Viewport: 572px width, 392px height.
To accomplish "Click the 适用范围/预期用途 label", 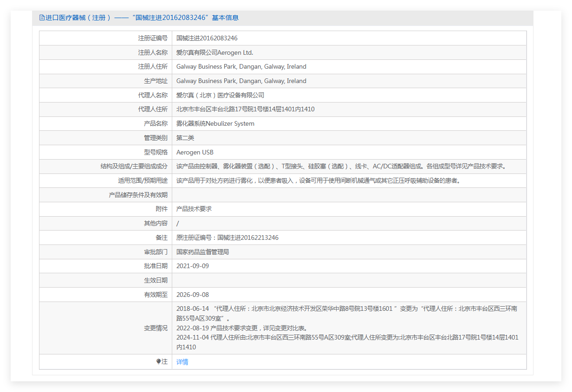I will (143, 181).
